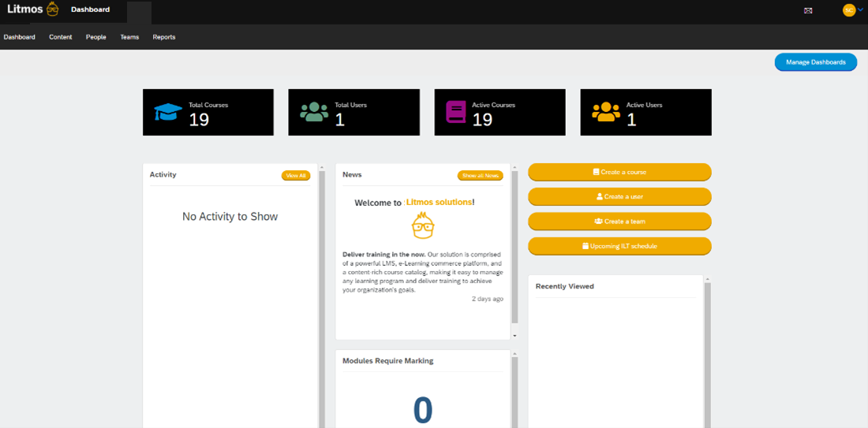
Task: Open the People menu
Action: 95,37
